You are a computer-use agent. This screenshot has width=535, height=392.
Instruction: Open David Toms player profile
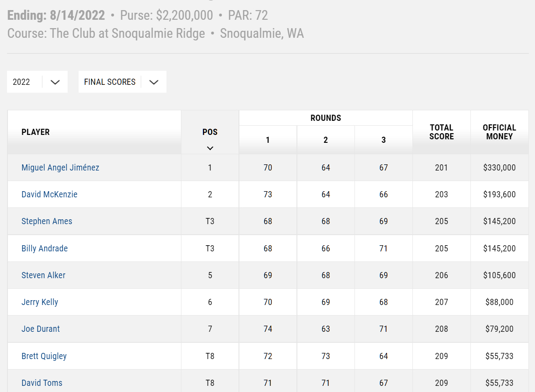[42, 383]
